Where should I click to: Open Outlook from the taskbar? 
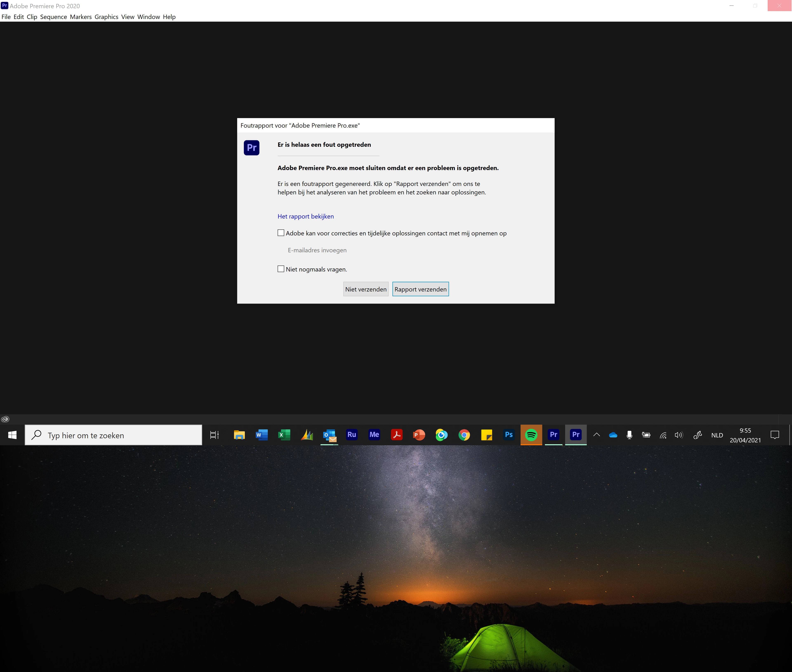point(329,435)
